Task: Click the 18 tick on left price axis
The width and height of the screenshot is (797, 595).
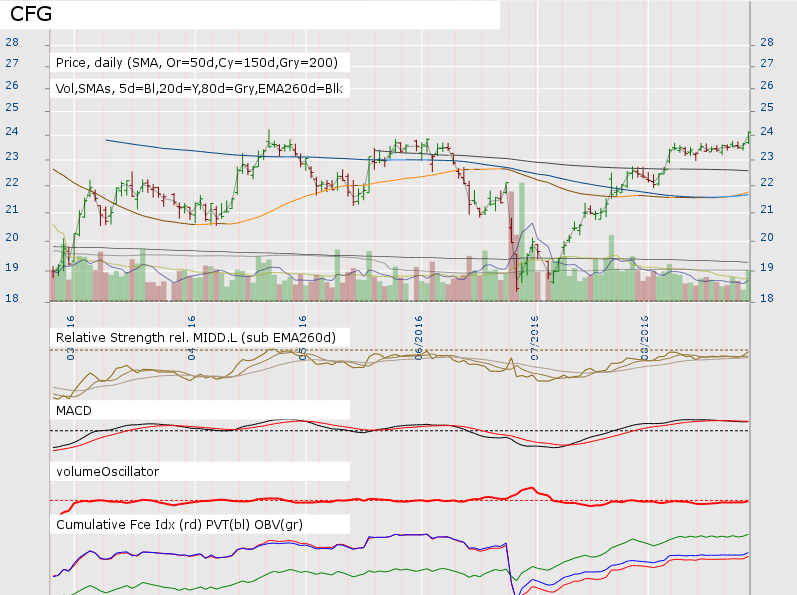Action: pyautogui.click(x=11, y=298)
